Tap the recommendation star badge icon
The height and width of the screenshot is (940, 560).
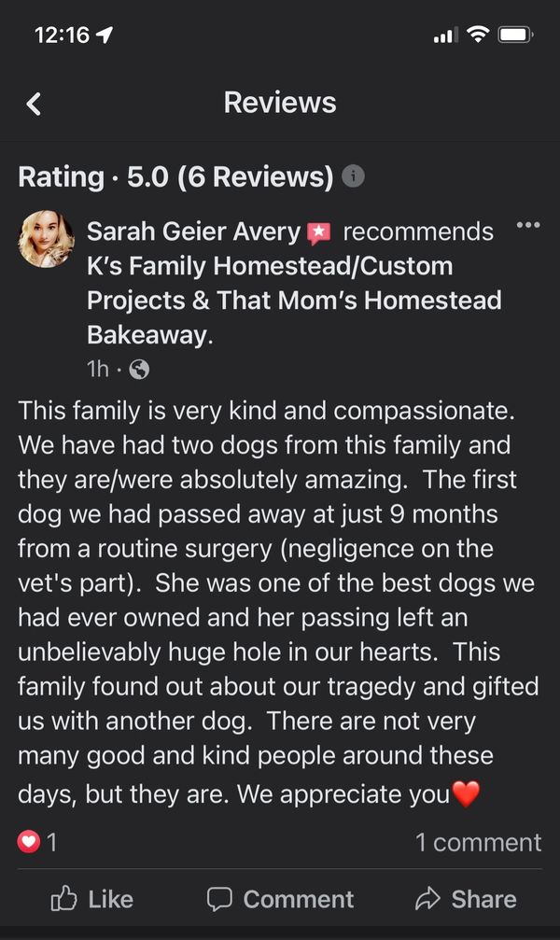tap(319, 231)
